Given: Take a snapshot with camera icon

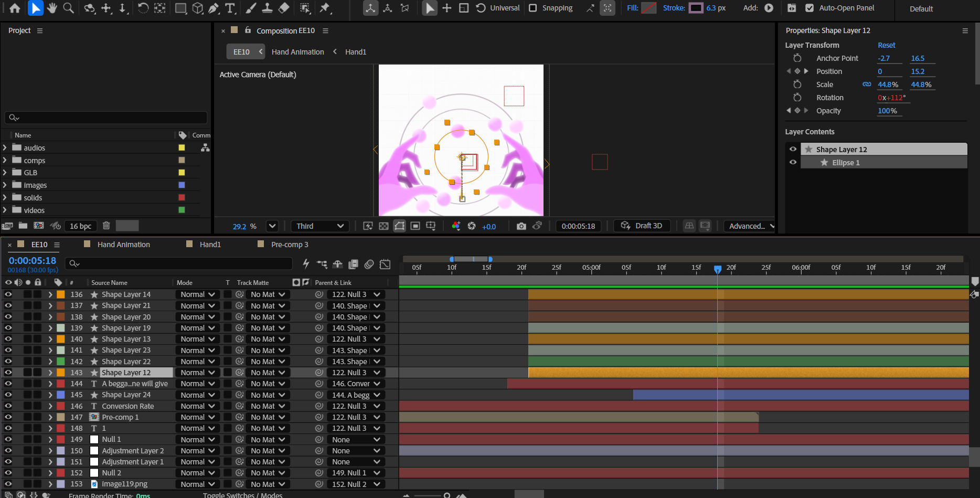Looking at the screenshot, I should [x=521, y=226].
